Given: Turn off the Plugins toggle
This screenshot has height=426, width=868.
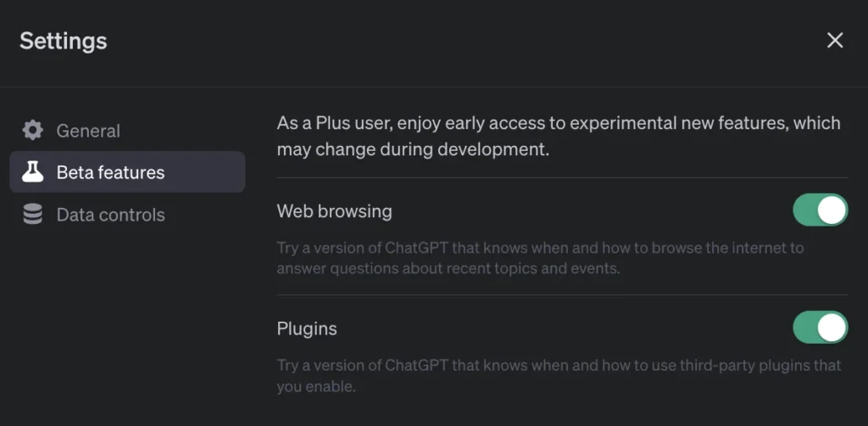Looking at the screenshot, I should (820, 328).
